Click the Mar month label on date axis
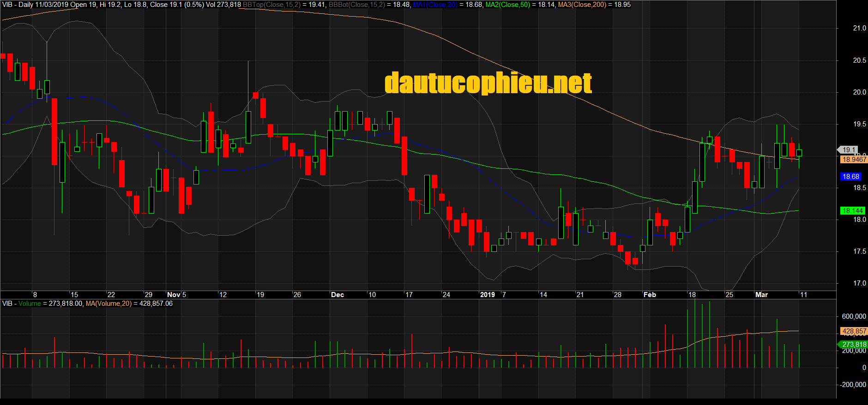 tap(761, 295)
